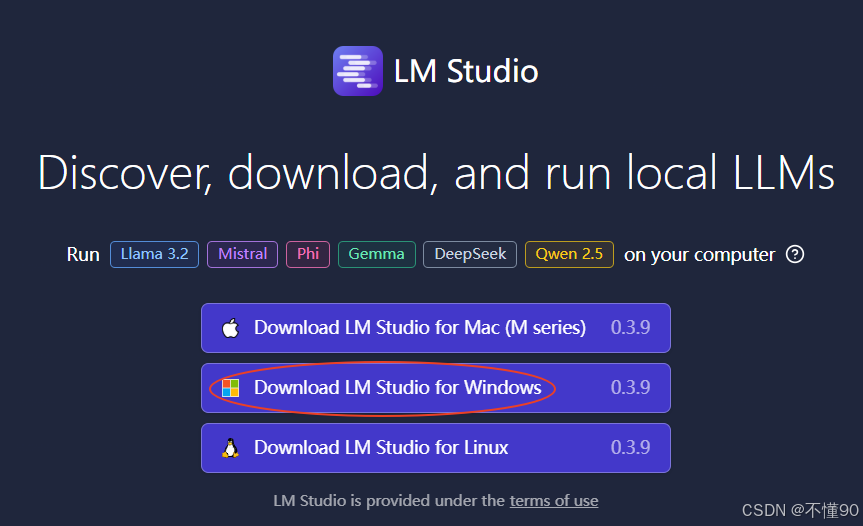Download LM Studio for Windows
Image resolution: width=863 pixels, height=526 pixels.
tap(436, 388)
